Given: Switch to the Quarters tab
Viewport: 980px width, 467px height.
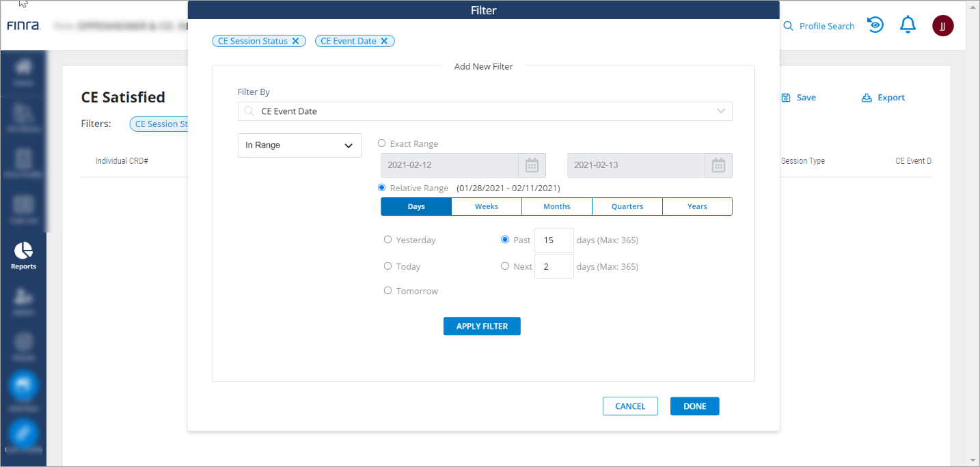Looking at the screenshot, I should [627, 206].
